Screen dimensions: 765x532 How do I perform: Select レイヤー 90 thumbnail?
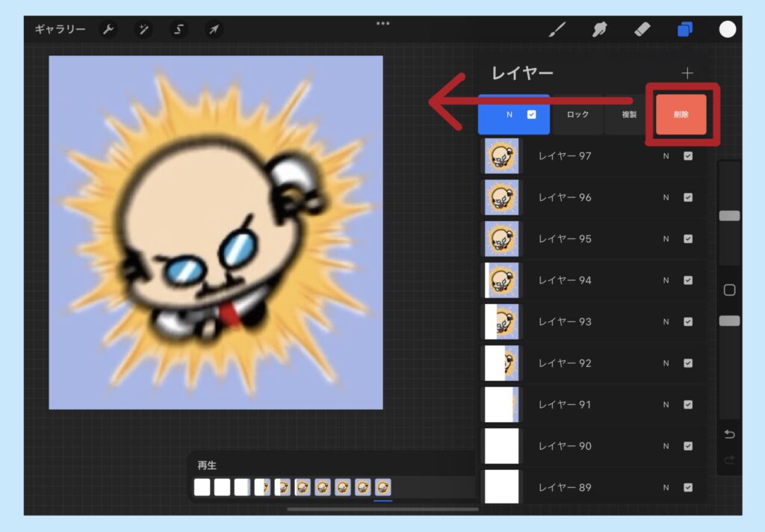(501, 446)
